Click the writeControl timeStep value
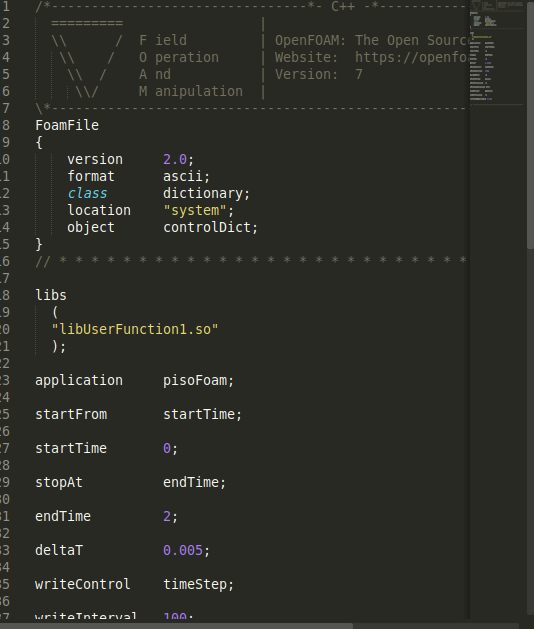The height and width of the screenshot is (629, 534). pyautogui.click(x=195, y=584)
